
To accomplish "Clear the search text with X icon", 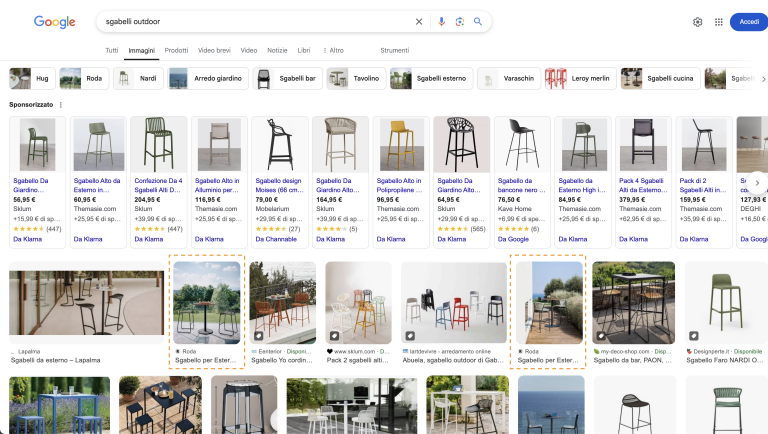I will click(419, 22).
